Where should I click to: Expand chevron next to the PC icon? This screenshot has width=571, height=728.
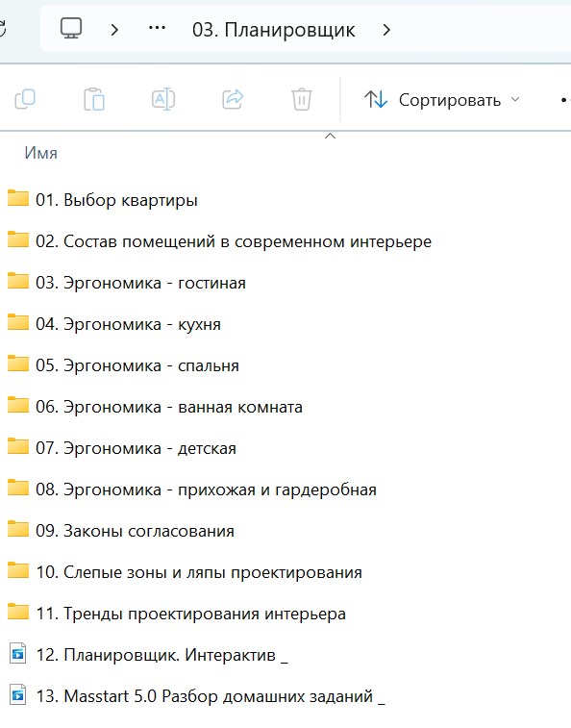tap(114, 30)
